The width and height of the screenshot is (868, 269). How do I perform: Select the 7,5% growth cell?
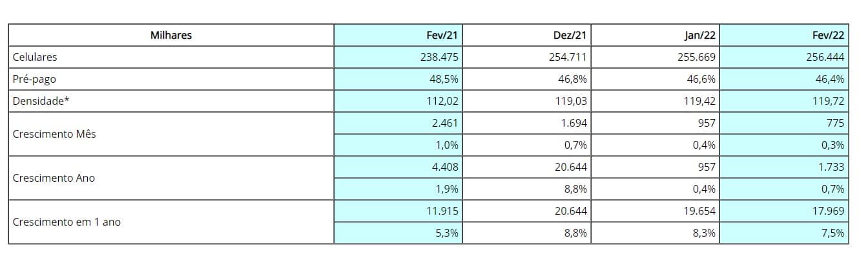pos(783,233)
